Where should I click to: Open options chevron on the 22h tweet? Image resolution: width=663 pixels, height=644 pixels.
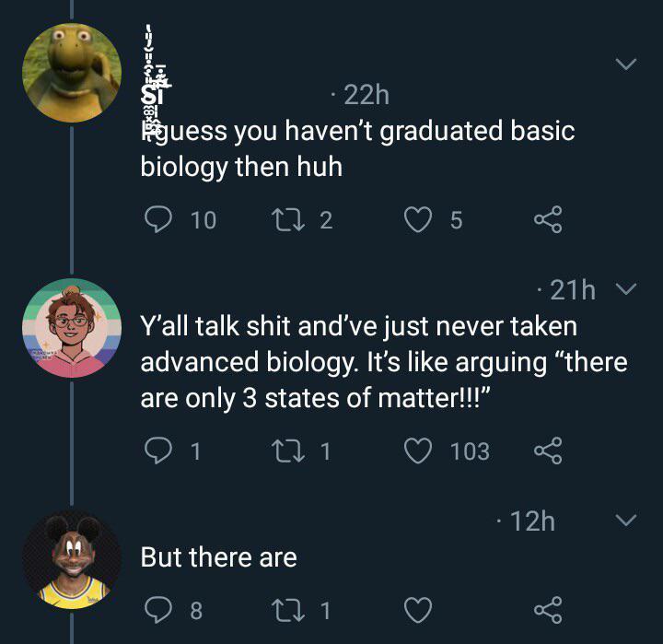click(625, 64)
